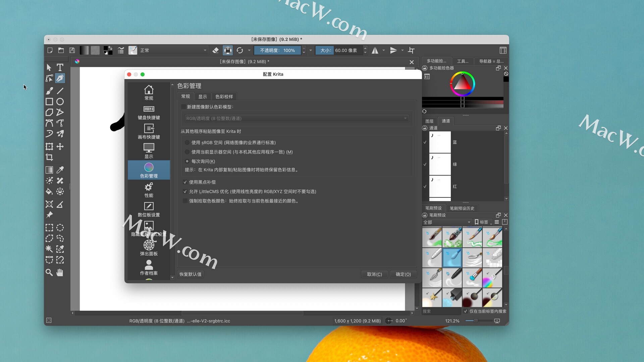Switch to the Soft Proofing tab
644x362 pixels.
(224, 97)
